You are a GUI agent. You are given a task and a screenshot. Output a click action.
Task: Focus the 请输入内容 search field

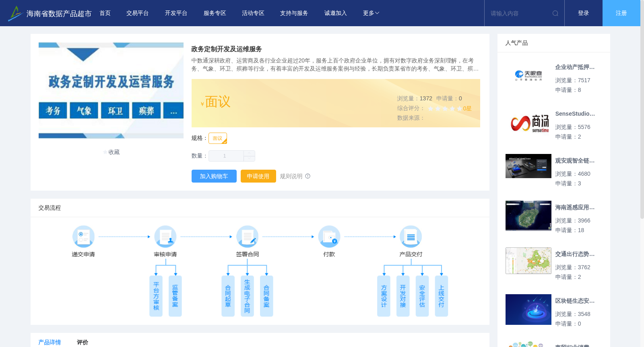519,13
